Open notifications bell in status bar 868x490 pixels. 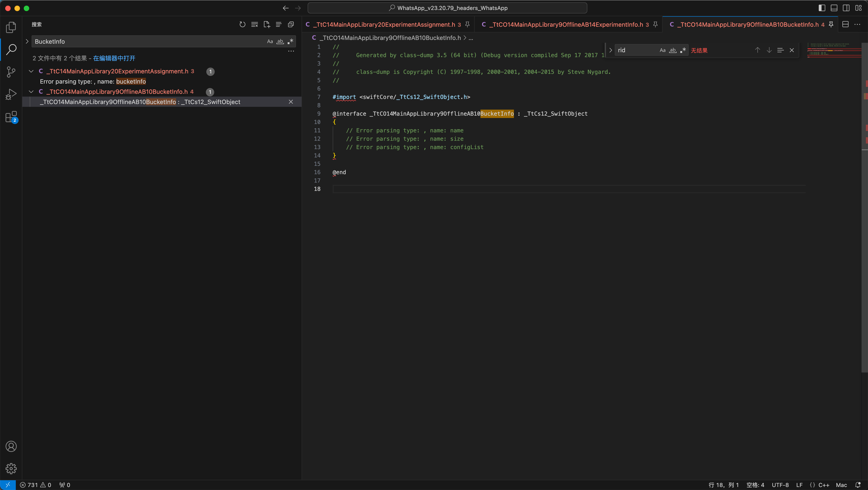pyautogui.click(x=858, y=485)
